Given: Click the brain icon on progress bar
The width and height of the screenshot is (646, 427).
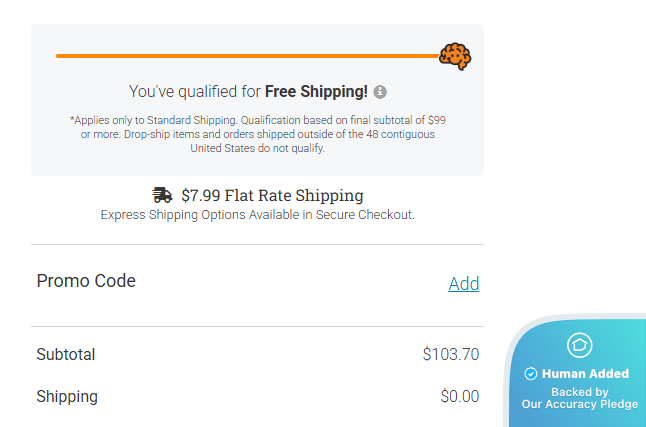Looking at the screenshot, I should click(455, 56).
